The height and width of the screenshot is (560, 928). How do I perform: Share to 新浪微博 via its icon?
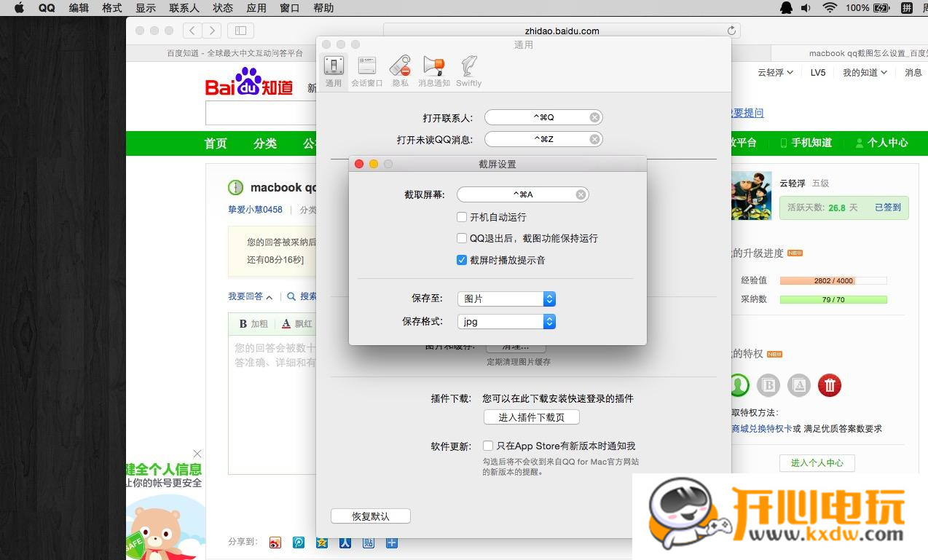point(275,542)
